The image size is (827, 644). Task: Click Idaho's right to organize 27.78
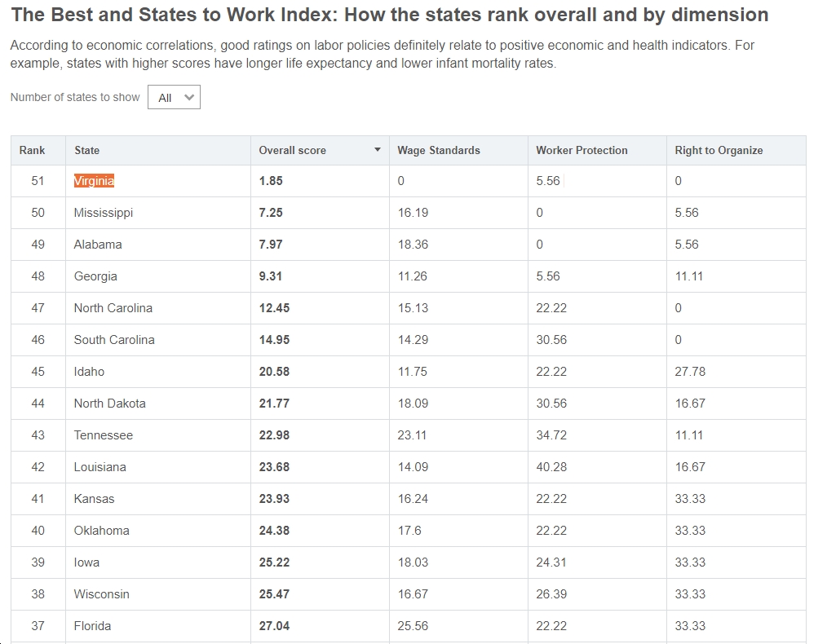pos(690,372)
